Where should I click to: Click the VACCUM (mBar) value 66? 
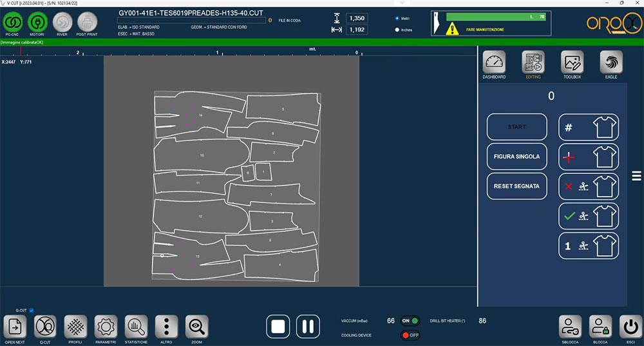coord(391,320)
